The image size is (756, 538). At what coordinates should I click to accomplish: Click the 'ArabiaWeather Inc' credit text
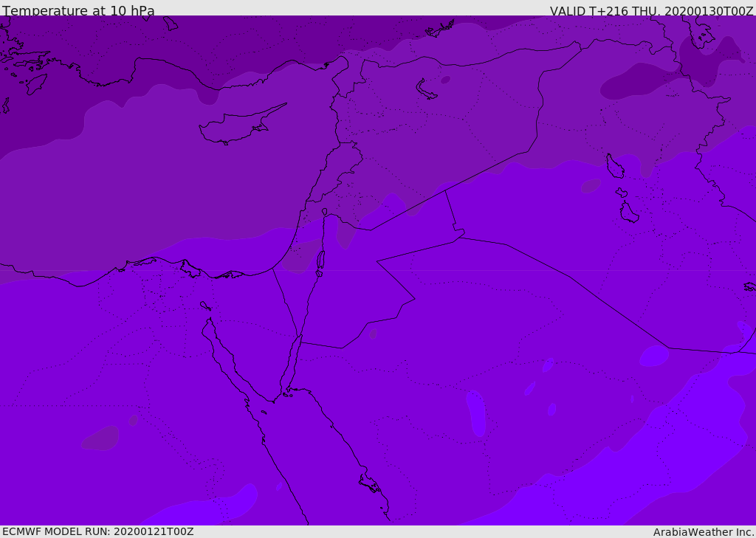pos(704,532)
